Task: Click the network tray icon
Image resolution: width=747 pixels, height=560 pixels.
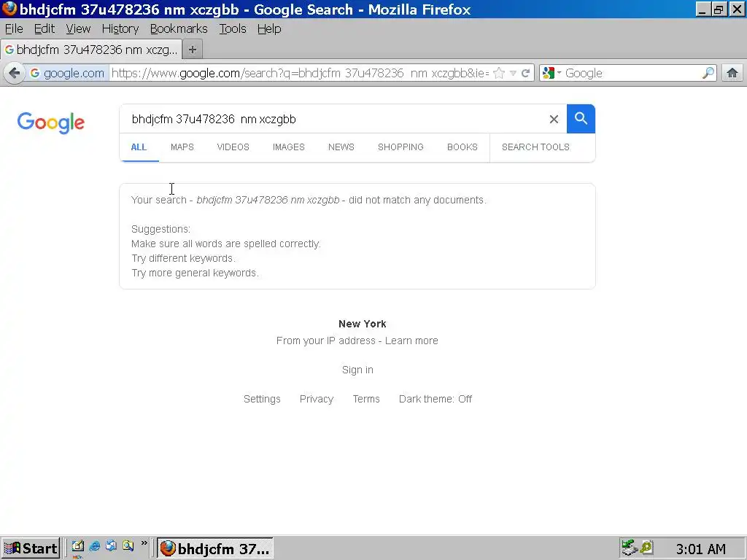Action: [630, 548]
